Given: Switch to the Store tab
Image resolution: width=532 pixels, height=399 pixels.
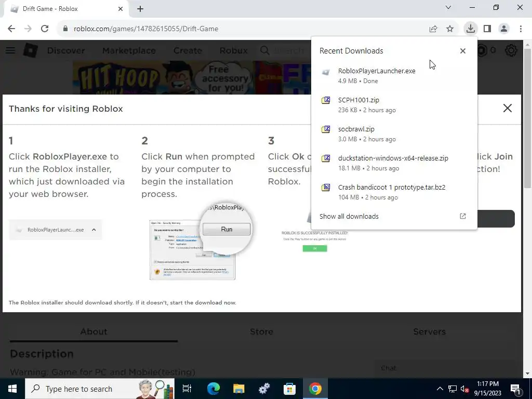Looking at the screenshot, I should point(262,331).
